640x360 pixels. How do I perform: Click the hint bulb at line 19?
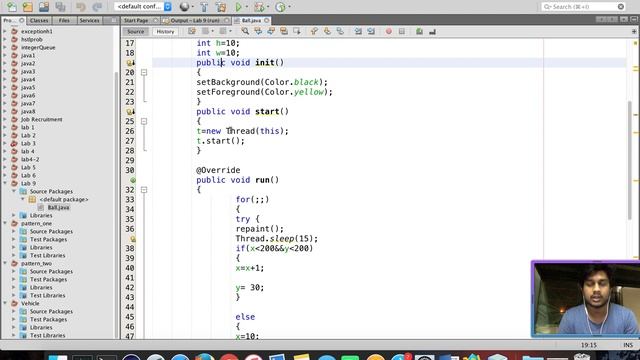131,63
